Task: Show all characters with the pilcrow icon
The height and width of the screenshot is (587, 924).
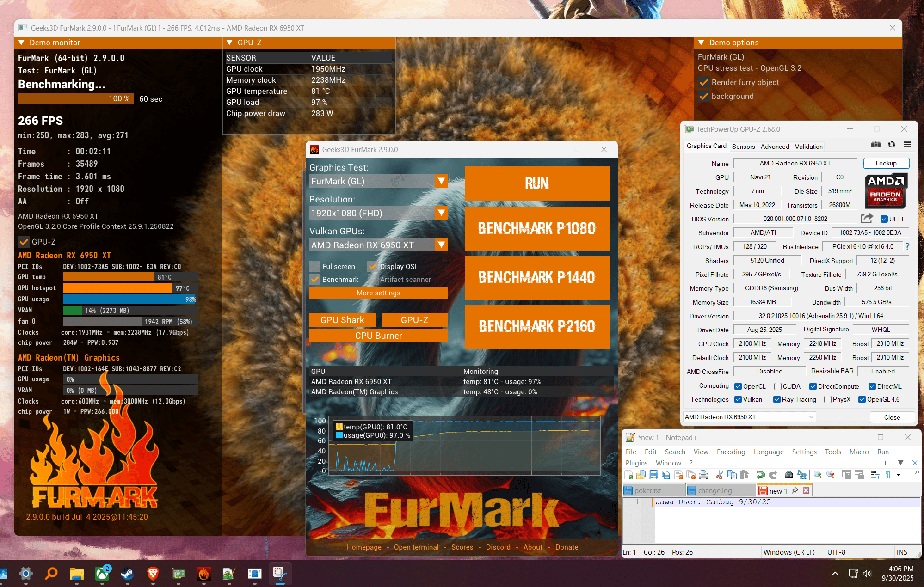Action: point(888,475)
